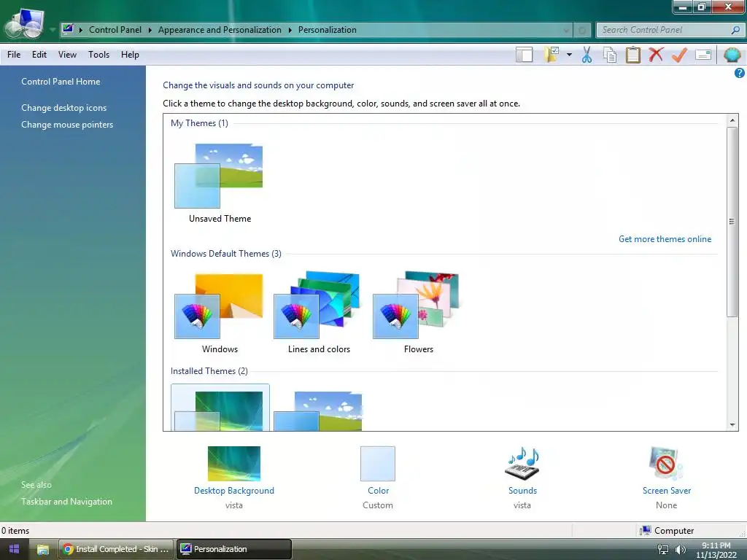The image size is (747, 560).
Task: Switch to the Chrome Install Completed taskbar window
Action: coord(117,549)
